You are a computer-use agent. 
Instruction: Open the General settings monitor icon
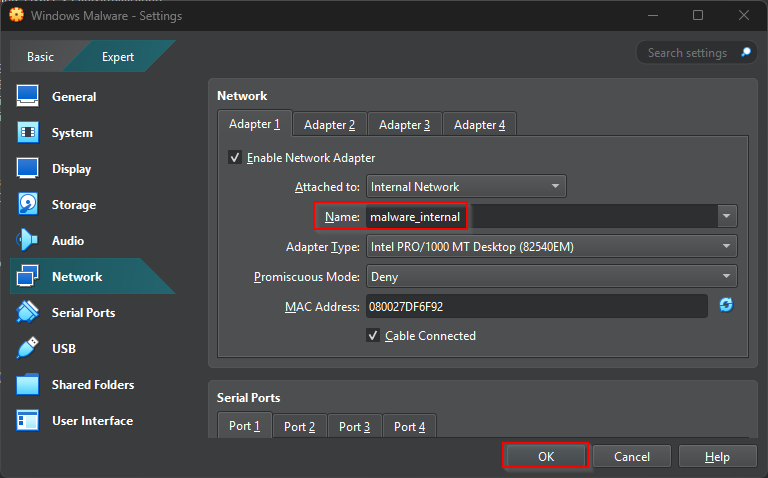(x=27, y=96)
